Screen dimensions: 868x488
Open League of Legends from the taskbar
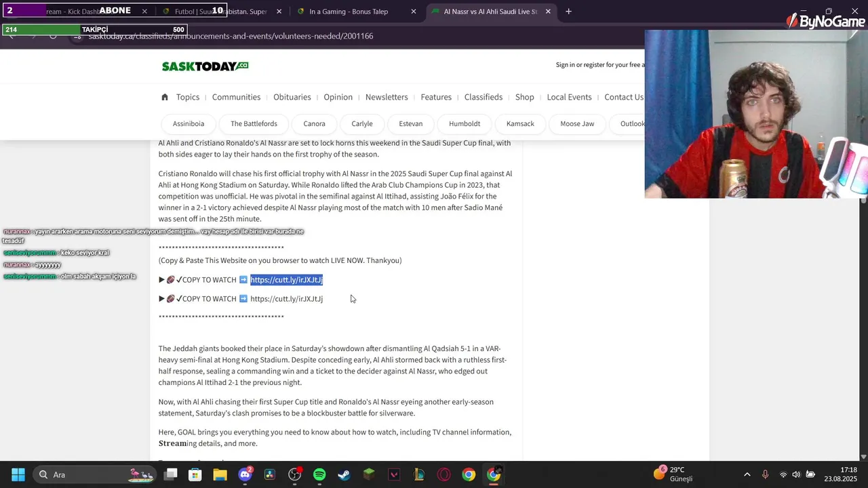pos(419,474)
